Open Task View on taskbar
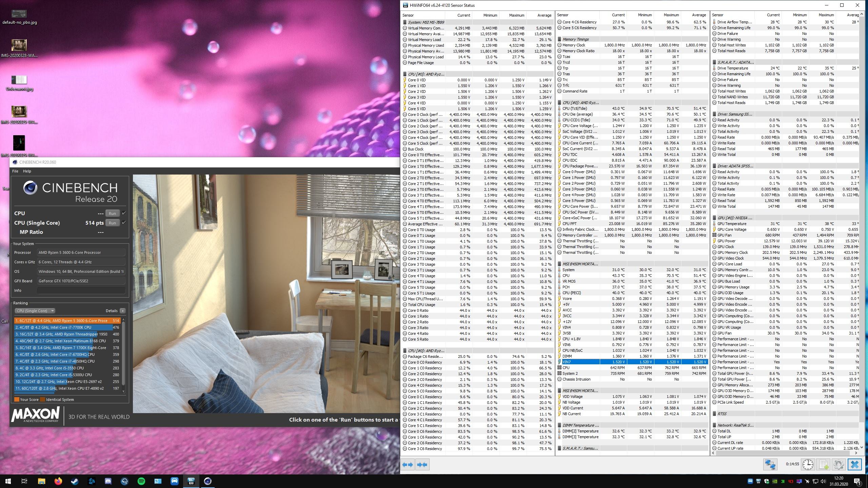The image size is (868, 488). (24, 481)
